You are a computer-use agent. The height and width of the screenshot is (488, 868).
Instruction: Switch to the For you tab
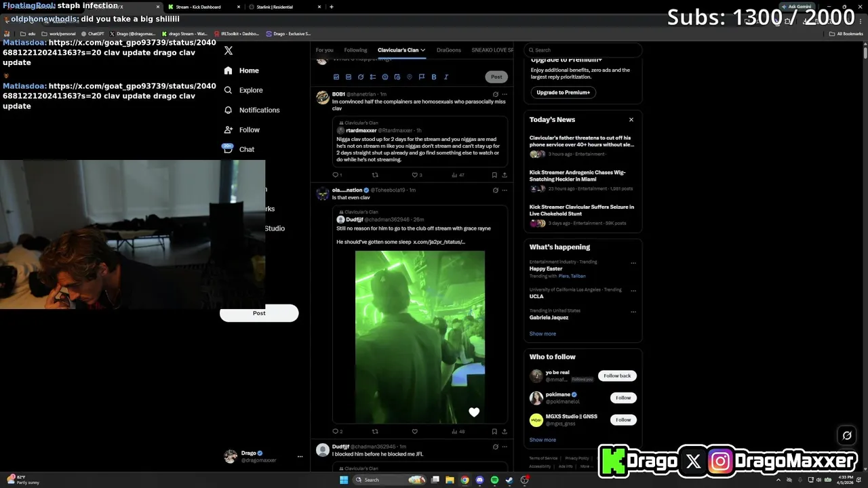point(324,50)
